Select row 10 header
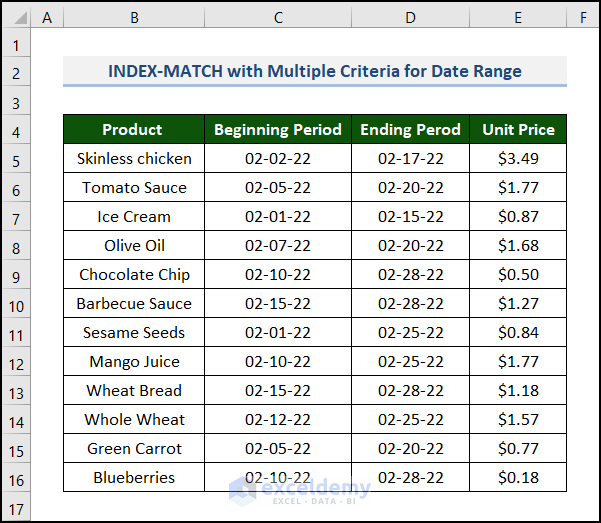The width and height of the screenshot is (601, 523). point(16,304)
